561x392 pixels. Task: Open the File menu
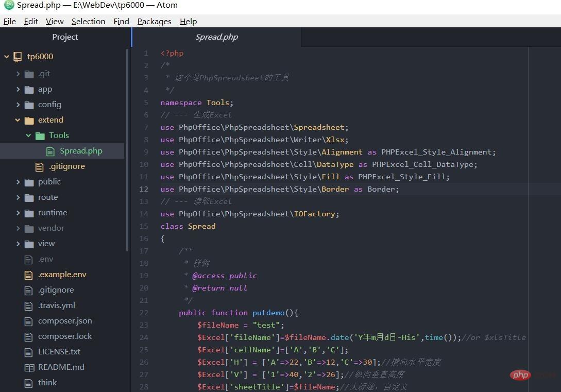pos(10,22)
